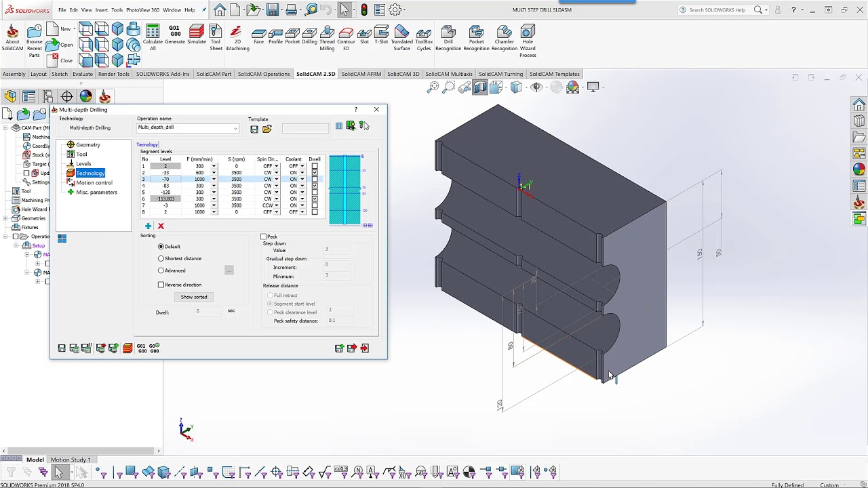This screenshot has width=868, height=488.
Task: Uncheck Dwell for level -153.803
Action: click(x=315, y=199)
